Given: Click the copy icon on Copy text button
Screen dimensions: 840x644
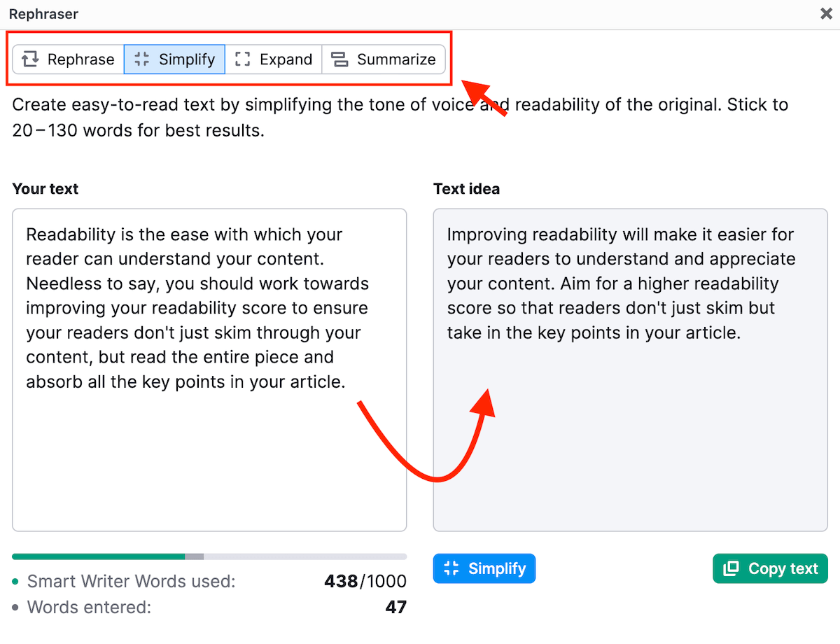Looking at the screenshot, I should (731, 568).
